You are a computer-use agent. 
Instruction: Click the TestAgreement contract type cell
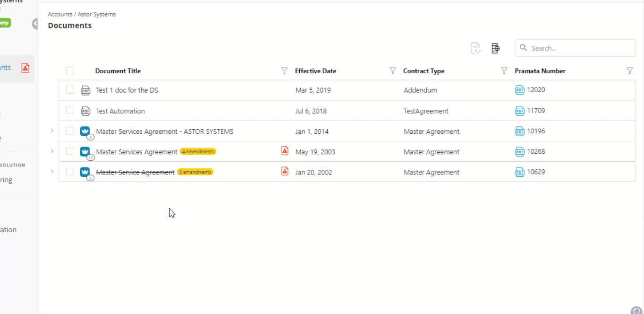click(x=426, y=111)
